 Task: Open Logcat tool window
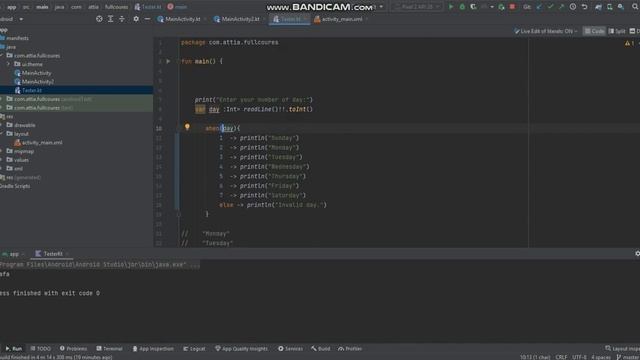tap(194, 349)
